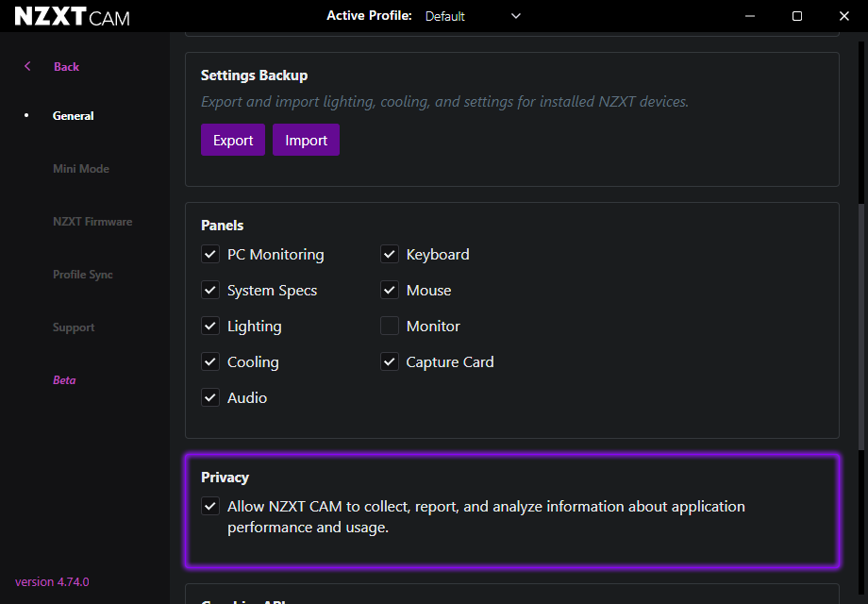Toggle the Lighting panel checkbox
The width and height of the screenshot is (868, 604).
[210, 327]
